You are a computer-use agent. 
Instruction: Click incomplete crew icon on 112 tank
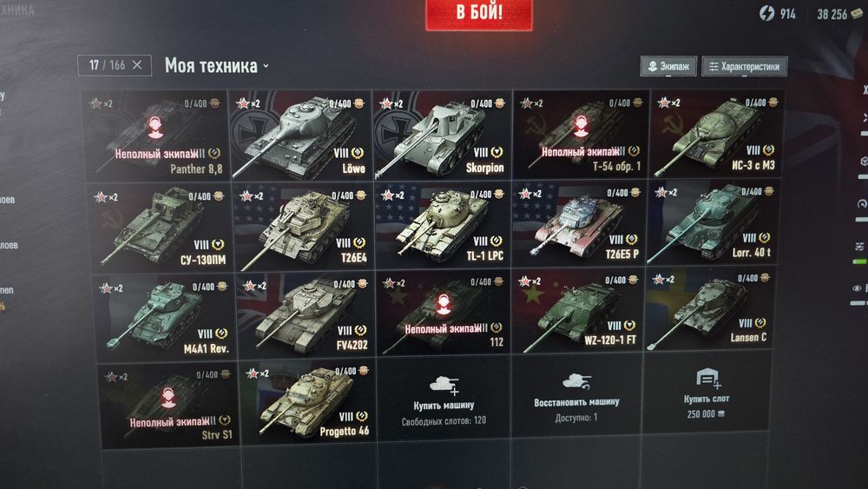pyautogui.click(x=444, y=304)
